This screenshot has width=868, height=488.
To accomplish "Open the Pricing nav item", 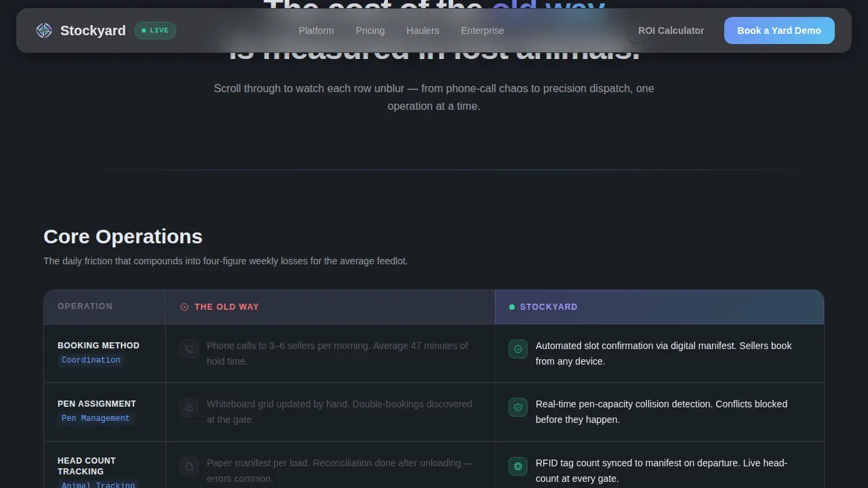I will coord(370,30).
